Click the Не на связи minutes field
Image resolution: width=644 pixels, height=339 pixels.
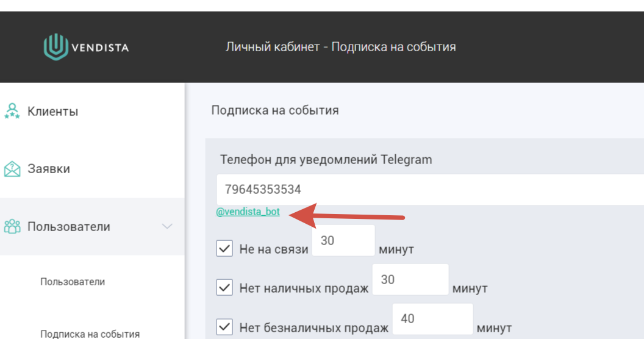(343, 240)
